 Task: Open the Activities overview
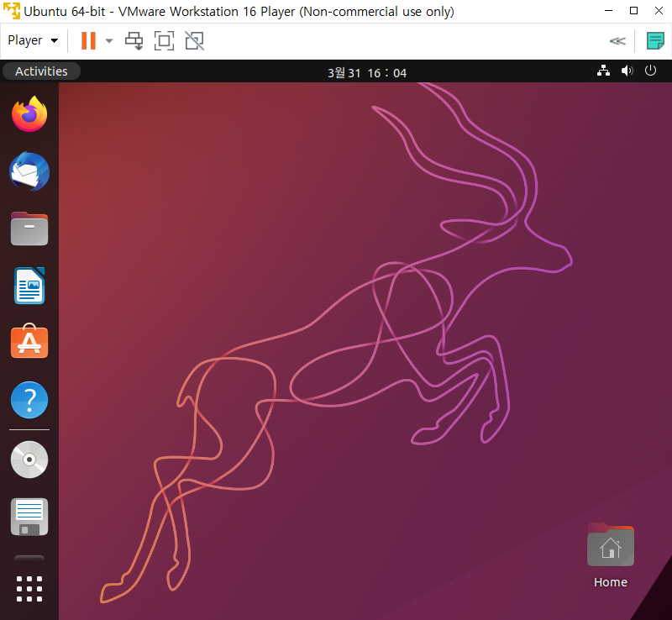coord(41,71)
